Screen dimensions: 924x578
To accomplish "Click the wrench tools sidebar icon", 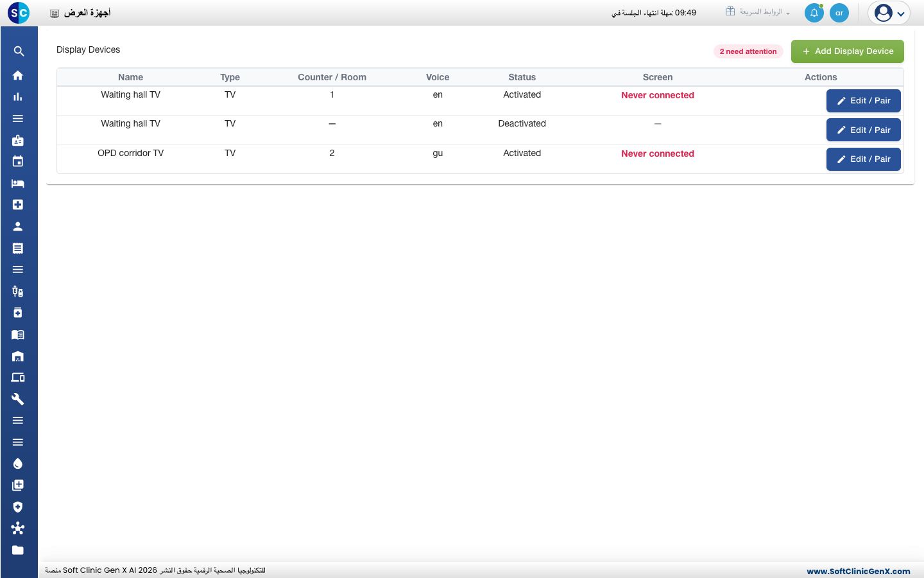I will [18, 399].
